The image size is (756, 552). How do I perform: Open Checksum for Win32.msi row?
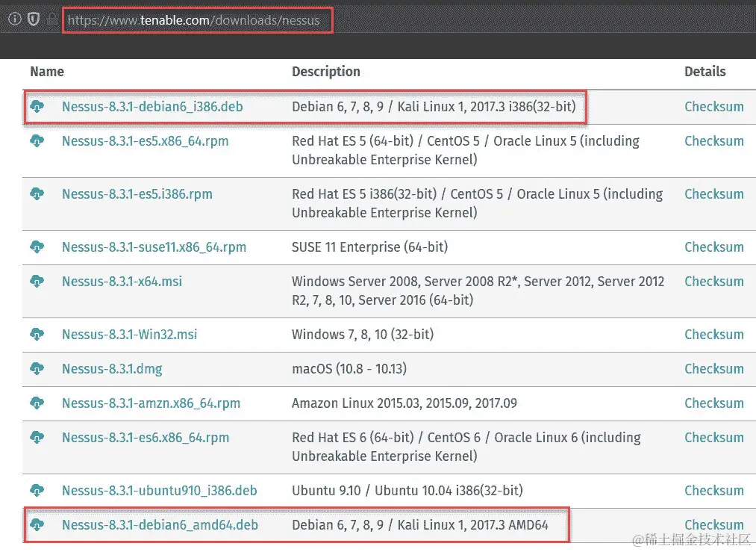point(714,335)
